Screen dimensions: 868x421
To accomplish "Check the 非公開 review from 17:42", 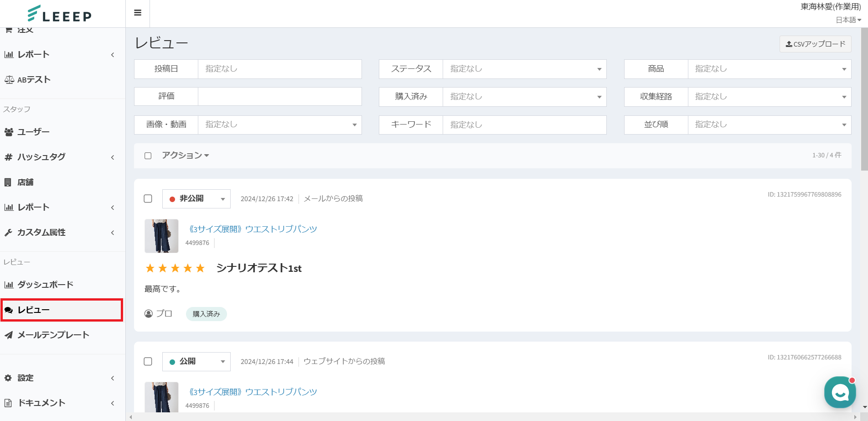I will 148,198.
